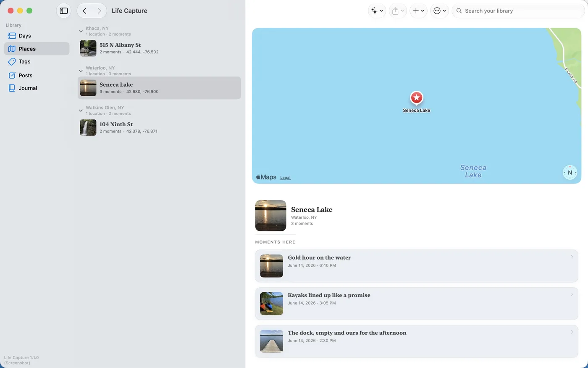Select Places in the Library sidebar
588x368 pixels.
click(37, 49)
